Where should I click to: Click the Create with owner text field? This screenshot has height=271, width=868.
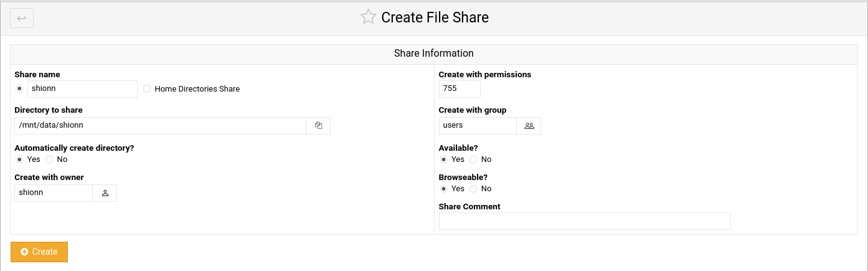tap(54, 193)
